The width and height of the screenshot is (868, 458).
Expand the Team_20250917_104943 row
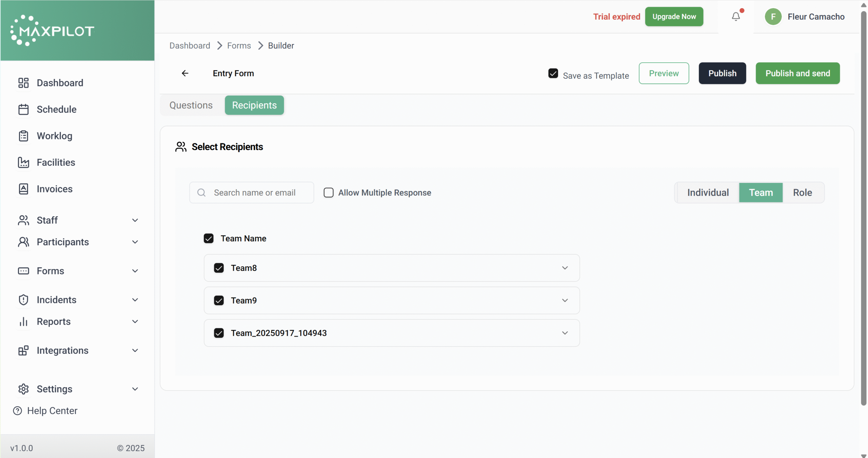[565, 333]
